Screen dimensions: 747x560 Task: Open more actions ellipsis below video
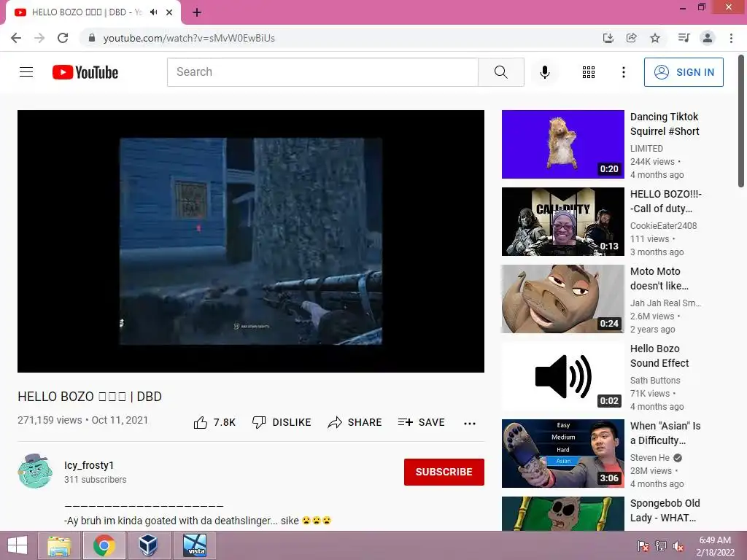click(470, 423)
